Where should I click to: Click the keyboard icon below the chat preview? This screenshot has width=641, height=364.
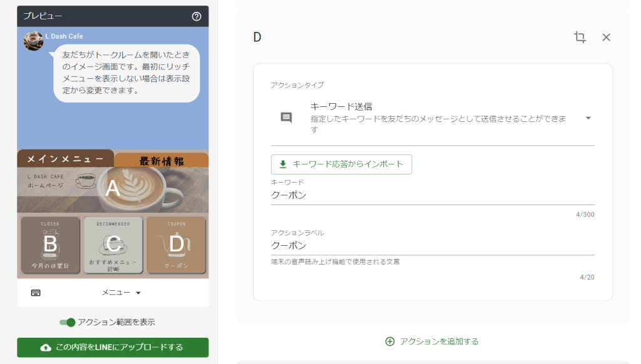point(36,291)
